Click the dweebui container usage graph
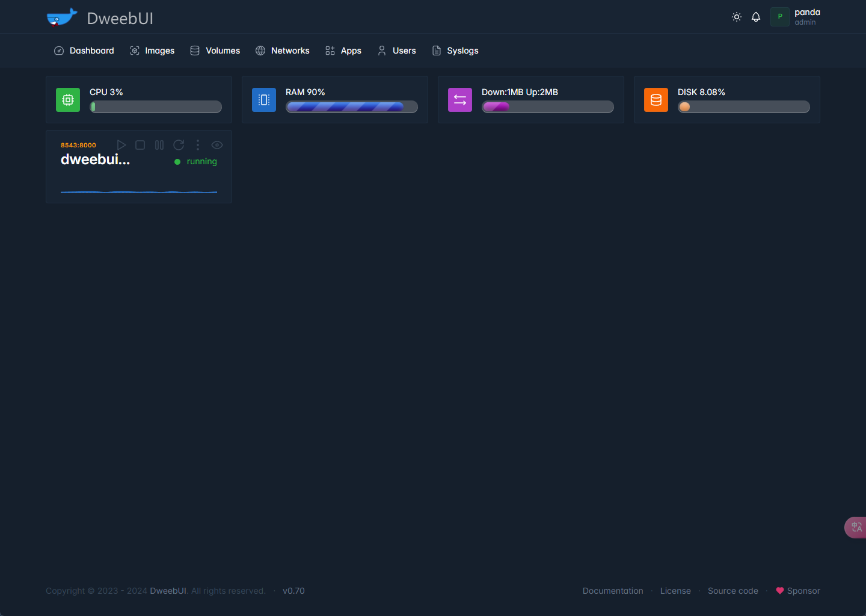The image size is (866, 616). pos(139,191)
